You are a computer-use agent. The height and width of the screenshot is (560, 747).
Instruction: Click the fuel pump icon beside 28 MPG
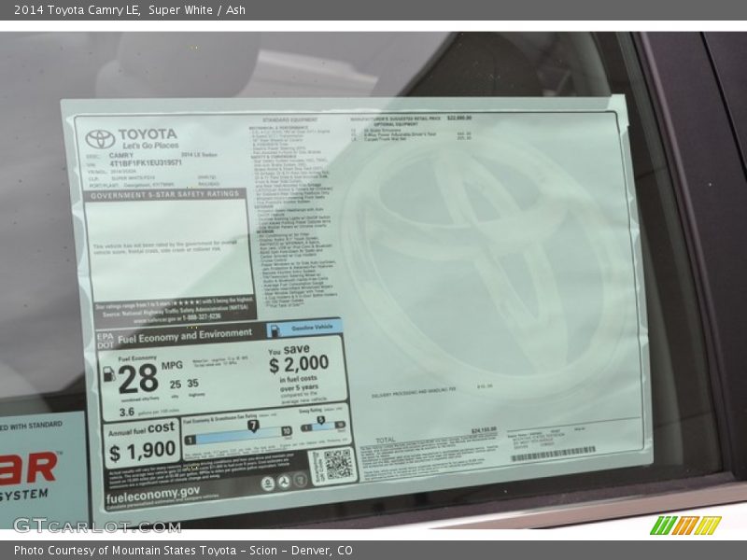tap(108, 374)
